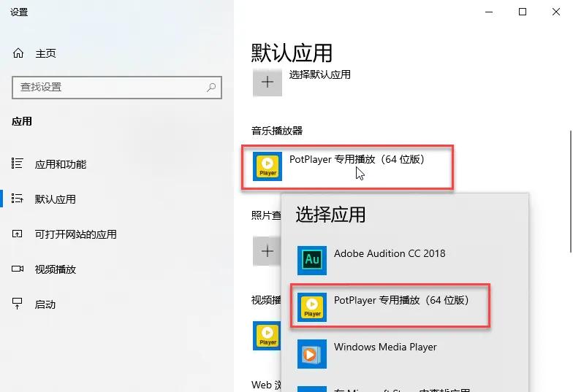Click the Windows Media Player icon
Screen dimensions: 573x392
(x=312, y=354)
